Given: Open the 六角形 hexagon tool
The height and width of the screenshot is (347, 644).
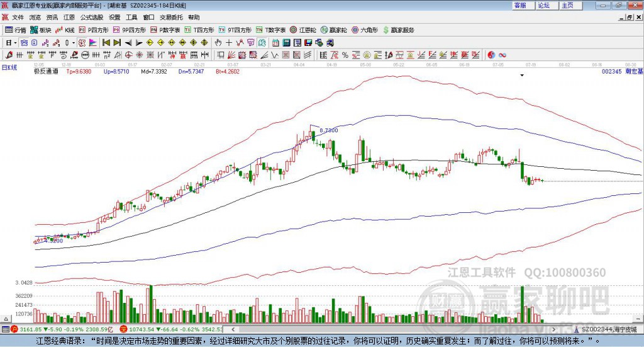Looking at the screenshot, I should (x=365, y=30).
